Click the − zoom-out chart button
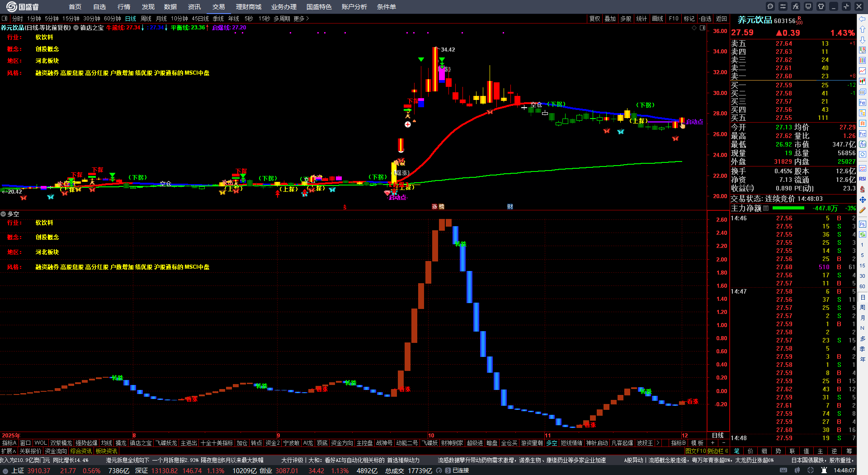Viewport: 868px width, 475px height. (724, 443)
